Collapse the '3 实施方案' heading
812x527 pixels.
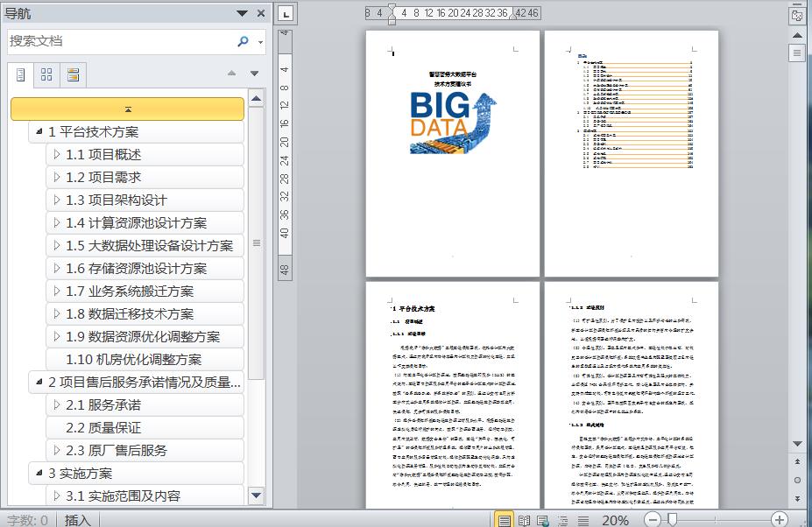(39, 473)
